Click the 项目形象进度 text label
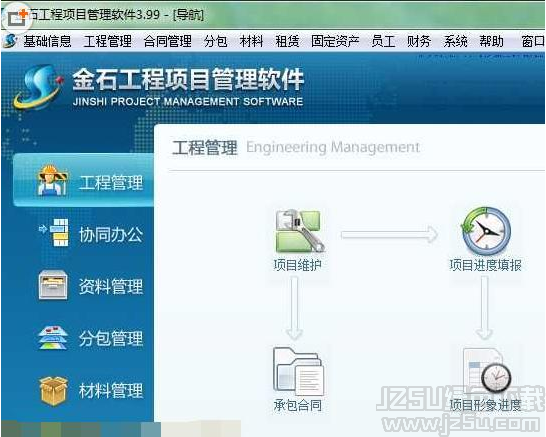This screenshot has height=437, width=546. pyautogui.click(x=485, y=405)
